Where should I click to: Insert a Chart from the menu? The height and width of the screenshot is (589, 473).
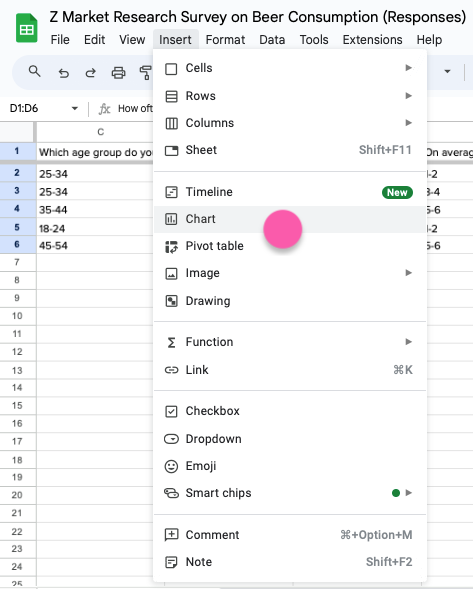(x=290, y=219)
